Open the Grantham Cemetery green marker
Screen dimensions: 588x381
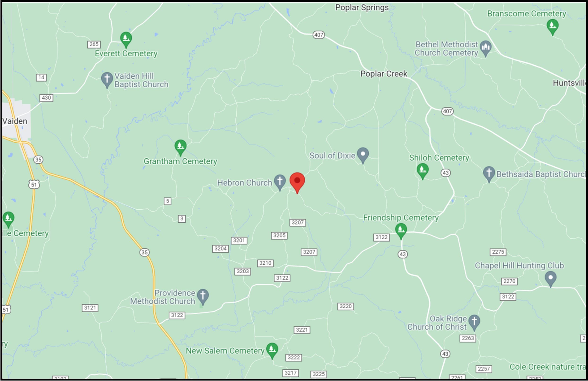[x=180, y=148]
